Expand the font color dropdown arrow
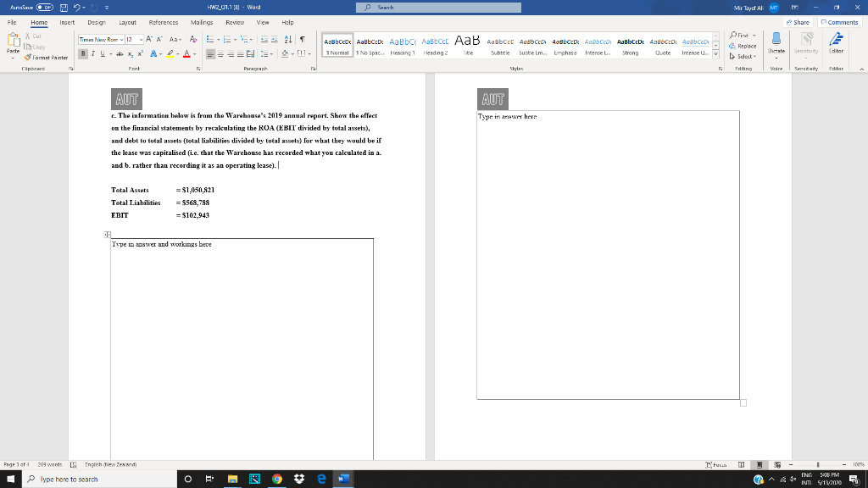Viewport: 868px width, 488px height. pyautogui.click(x=193, y=54)
